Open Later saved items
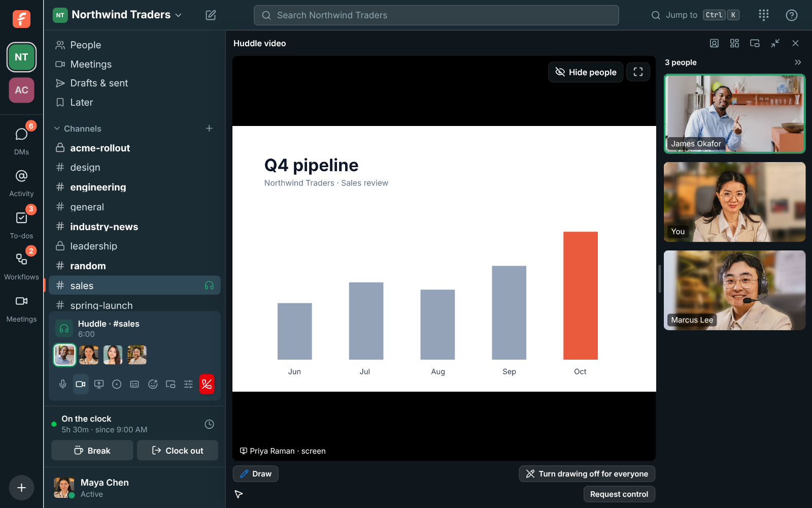This screenshot has width=812, height=508. [134, 102]
